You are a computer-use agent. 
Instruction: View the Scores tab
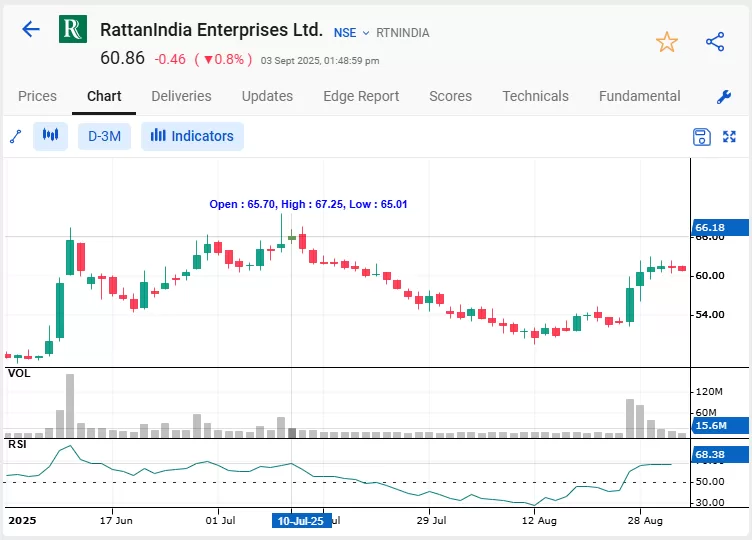[x=450, y=96]
